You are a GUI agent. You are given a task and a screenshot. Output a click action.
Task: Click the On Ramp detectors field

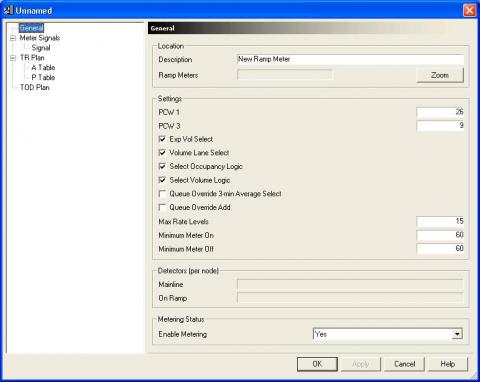(350, 298)
